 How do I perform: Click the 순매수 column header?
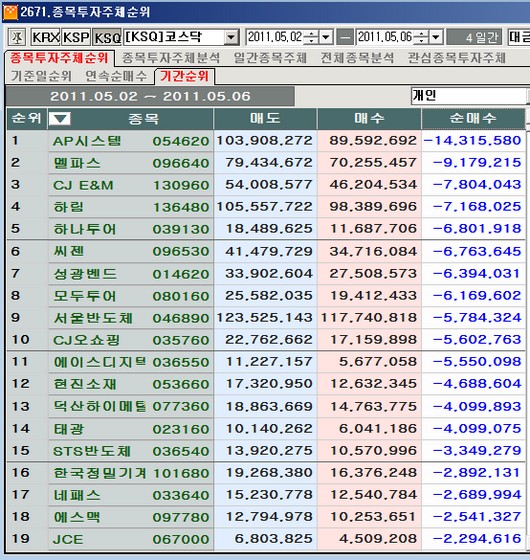(x=473, y=118)
